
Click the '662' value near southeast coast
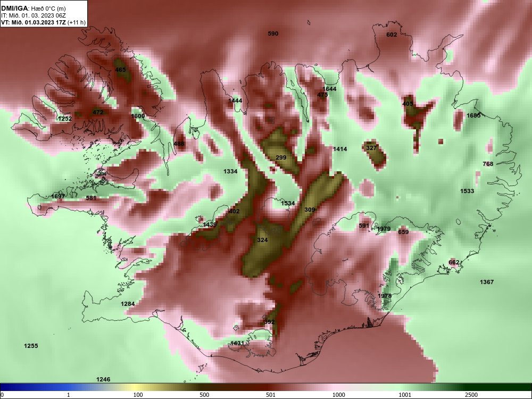pos(454,263)
